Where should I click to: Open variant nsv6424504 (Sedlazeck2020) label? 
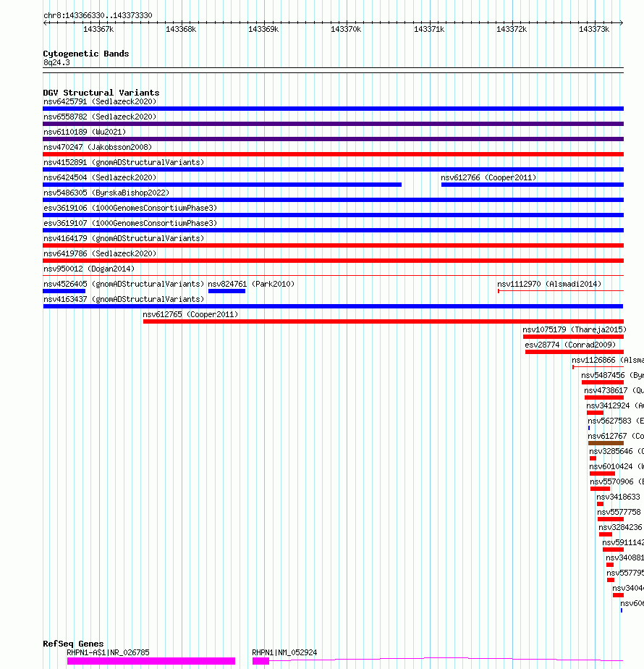point(100,177)
